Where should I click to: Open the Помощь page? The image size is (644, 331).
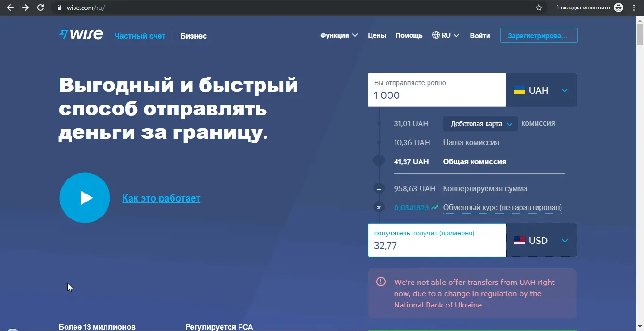point(409,35)
